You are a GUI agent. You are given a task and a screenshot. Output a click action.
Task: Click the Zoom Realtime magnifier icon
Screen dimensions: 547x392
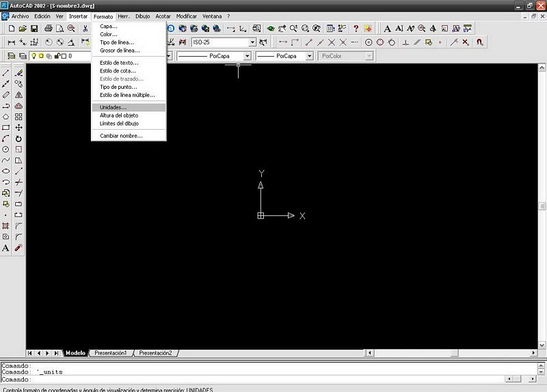(x=293, y=29)
